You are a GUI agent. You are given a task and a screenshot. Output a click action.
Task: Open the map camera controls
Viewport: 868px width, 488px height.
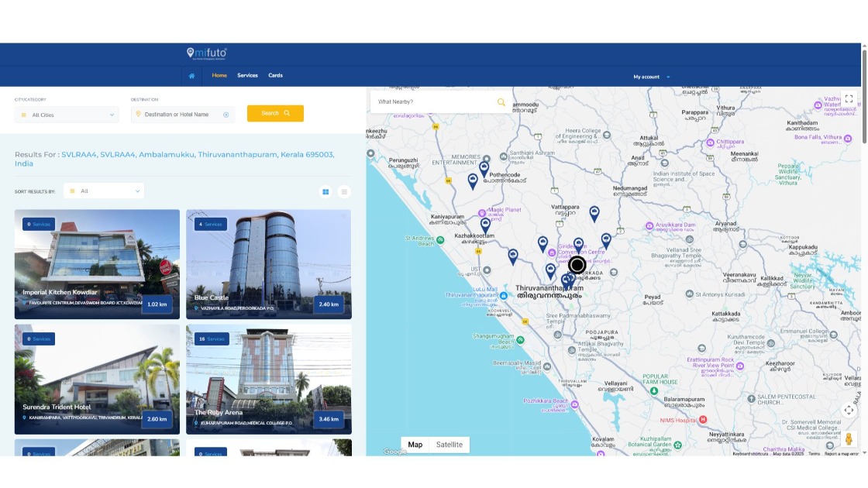849,410
